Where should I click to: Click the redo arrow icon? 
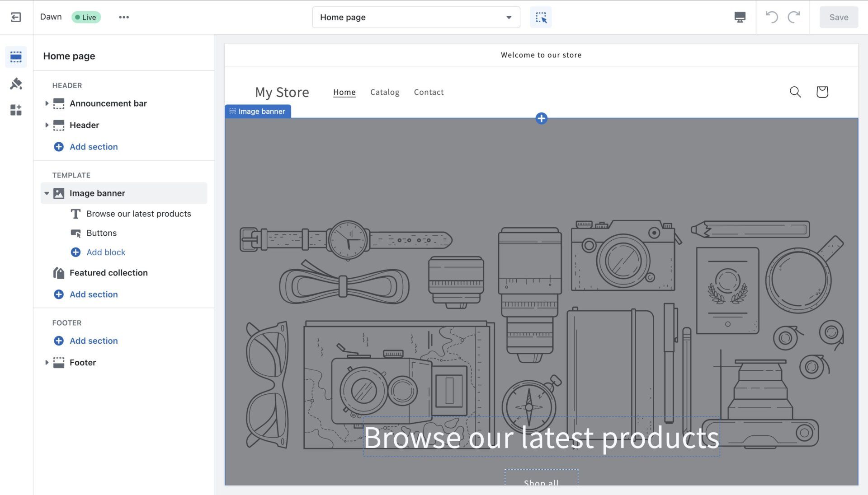[793, 17]
